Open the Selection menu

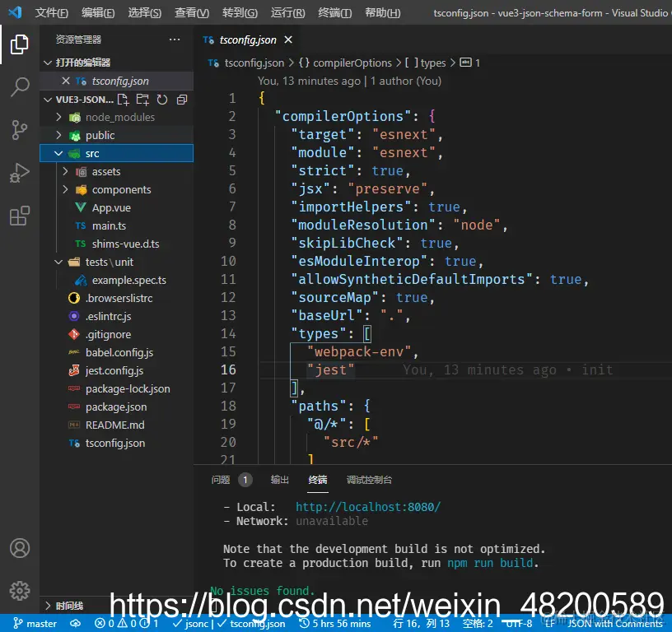[x=145, y=13]
